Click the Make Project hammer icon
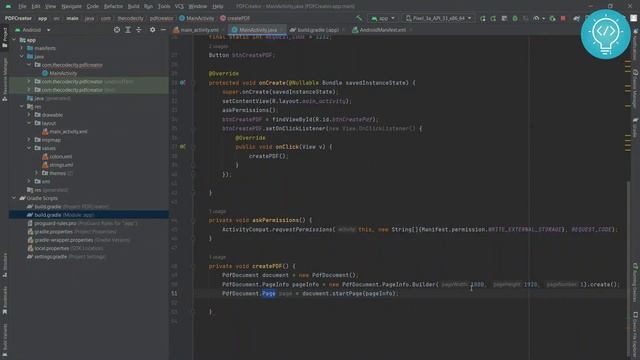The height and width of the screenshot is (360, 640). click(x=359, y=18)
